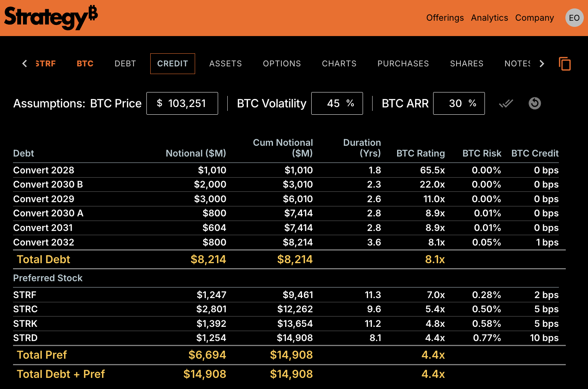Apply assumptions with the double-check icon
This screenshot has height=389, width=588.
click(506, 103)
